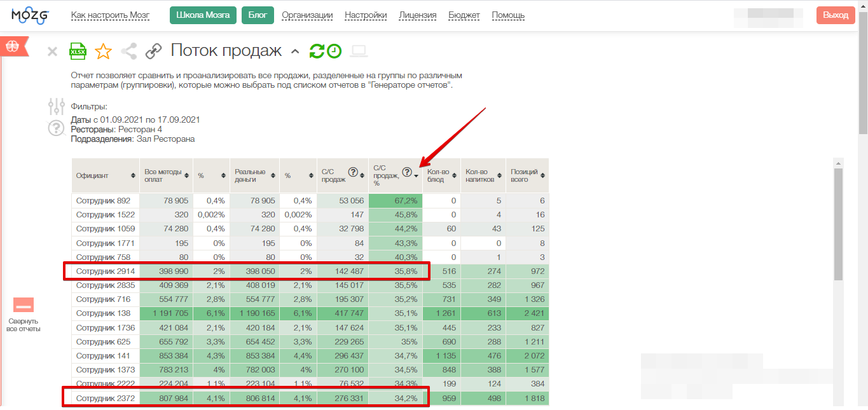Click the Школа Мозга button

click(203, 15)
